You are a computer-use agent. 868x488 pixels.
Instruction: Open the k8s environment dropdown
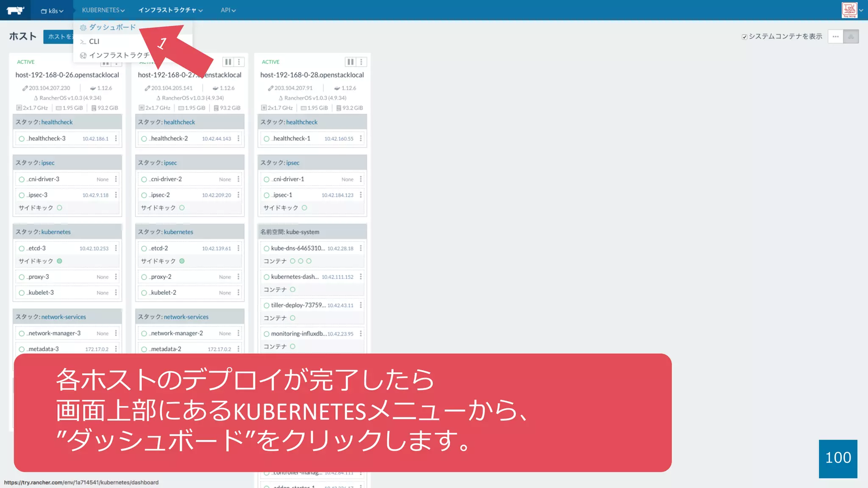[x=52, y=11]
